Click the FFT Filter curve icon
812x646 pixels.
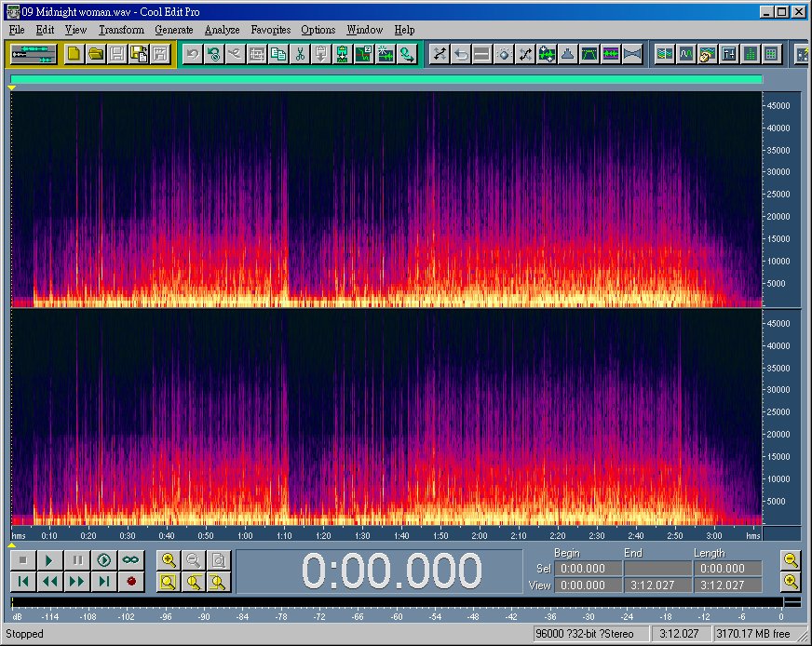tap(589, 54)
